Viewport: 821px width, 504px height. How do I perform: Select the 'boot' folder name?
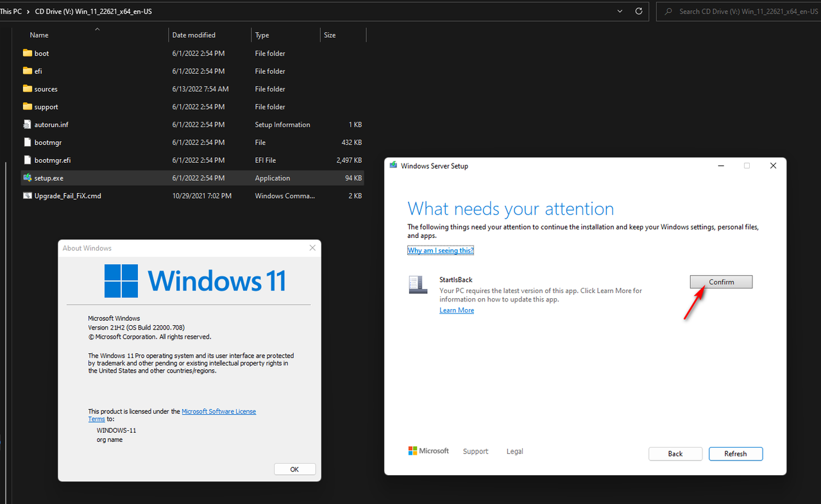[42, 53]
